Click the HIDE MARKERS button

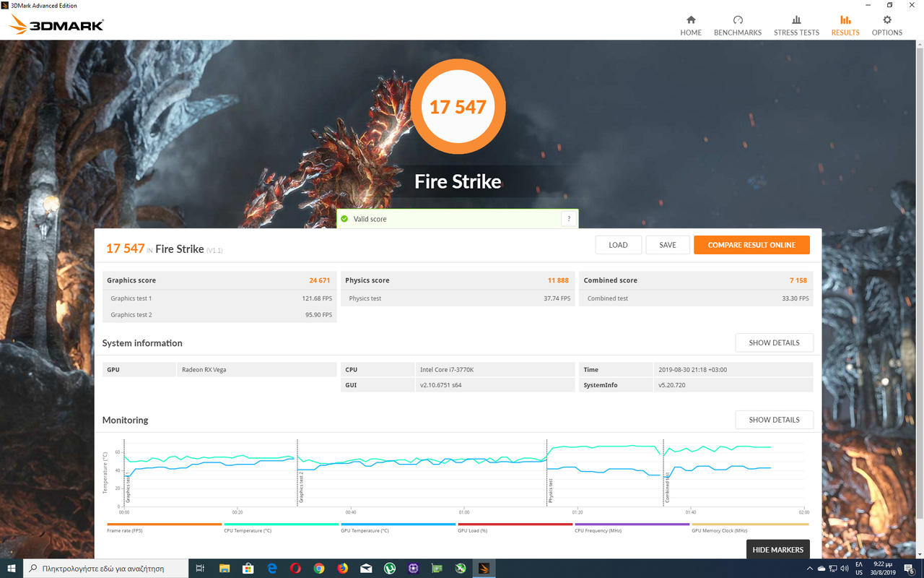point(777,550)
